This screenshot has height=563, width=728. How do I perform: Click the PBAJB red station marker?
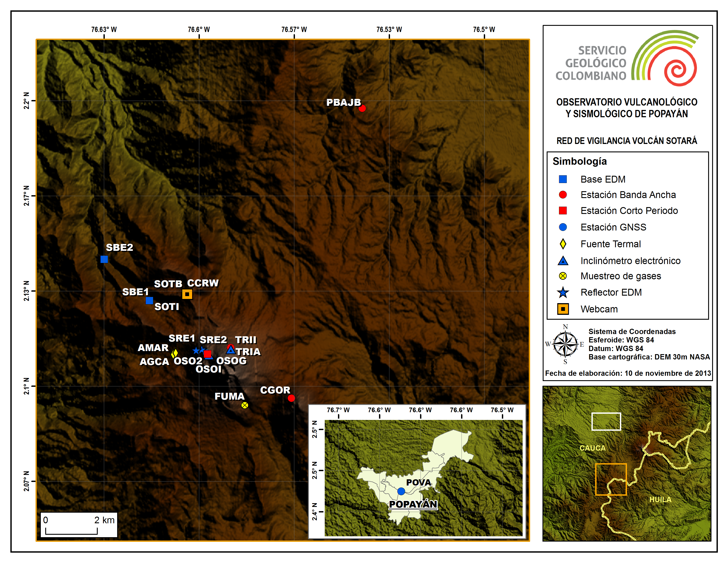click(x=362, y=108)
